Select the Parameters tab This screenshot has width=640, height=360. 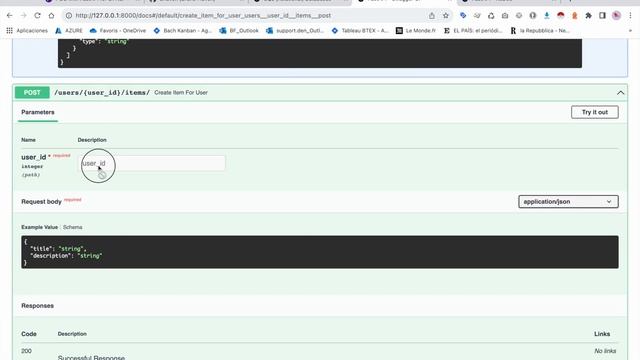click(38, 112)
